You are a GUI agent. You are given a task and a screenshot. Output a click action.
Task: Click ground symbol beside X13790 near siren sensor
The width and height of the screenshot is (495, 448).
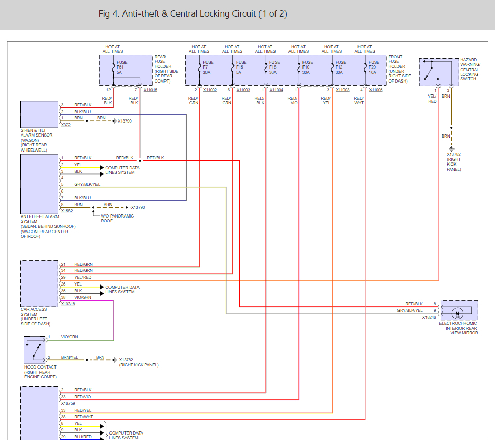(x=115, y=121)
